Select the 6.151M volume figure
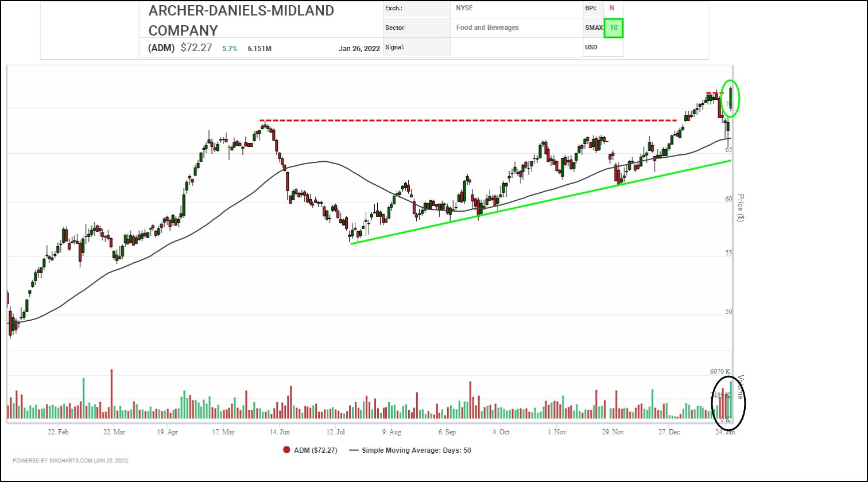Screen dimensions: 868x482 tap(259, 49)
